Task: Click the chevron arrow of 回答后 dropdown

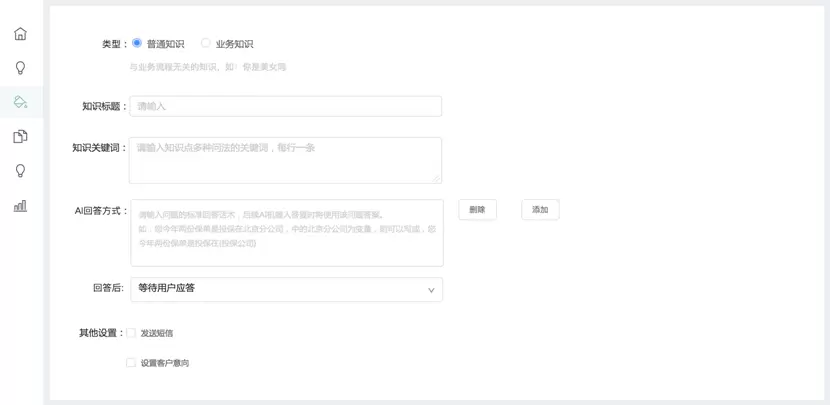Action: click(x=431, y=290)
